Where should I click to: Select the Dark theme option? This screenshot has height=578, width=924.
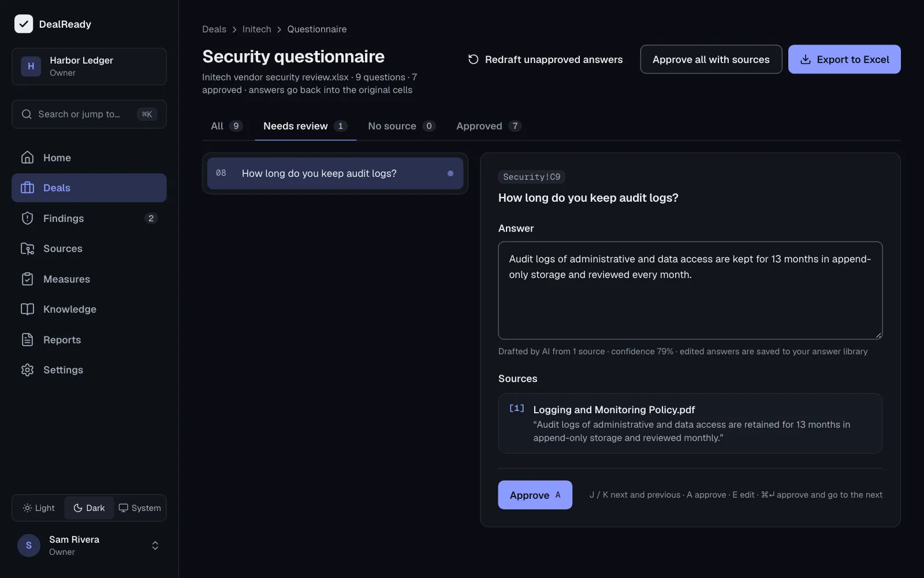tap(89, 508)
